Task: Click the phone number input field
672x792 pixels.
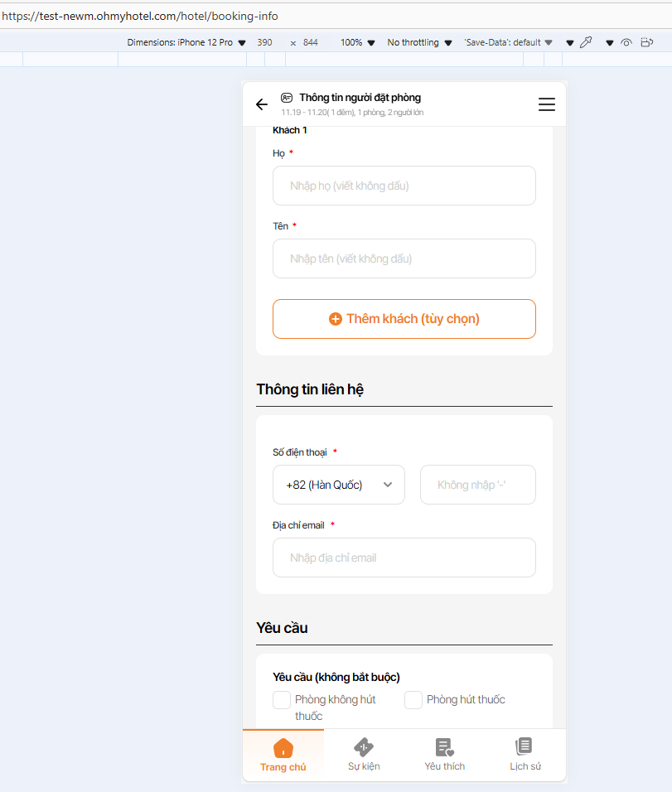Action: (x=478, y=485)
